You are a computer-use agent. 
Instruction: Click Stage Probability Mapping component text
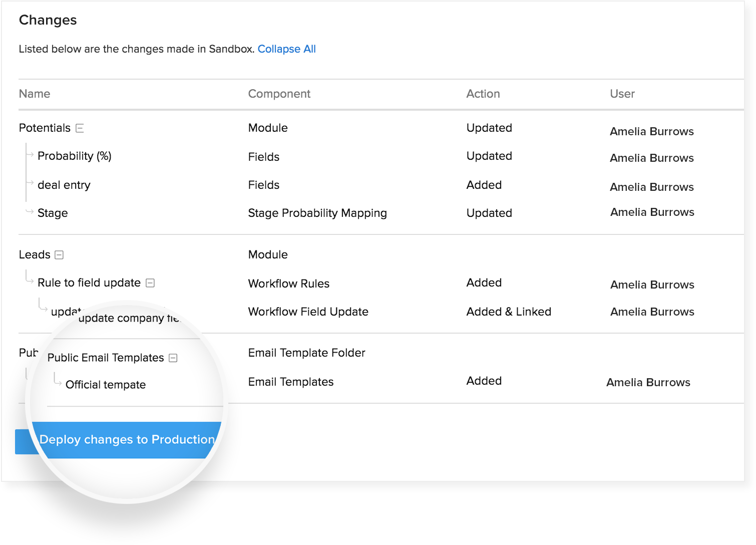(x=317, y=213)
